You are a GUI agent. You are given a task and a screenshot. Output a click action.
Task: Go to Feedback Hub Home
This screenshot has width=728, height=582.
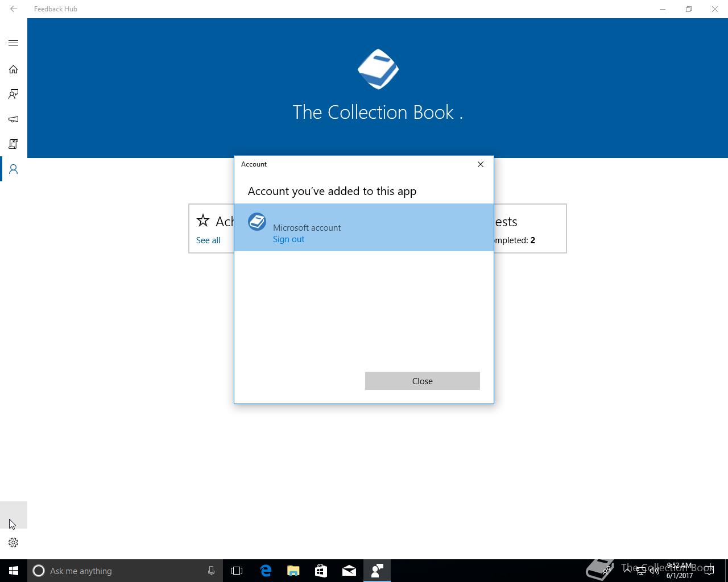pyautogui.click(x=14, y=69)
